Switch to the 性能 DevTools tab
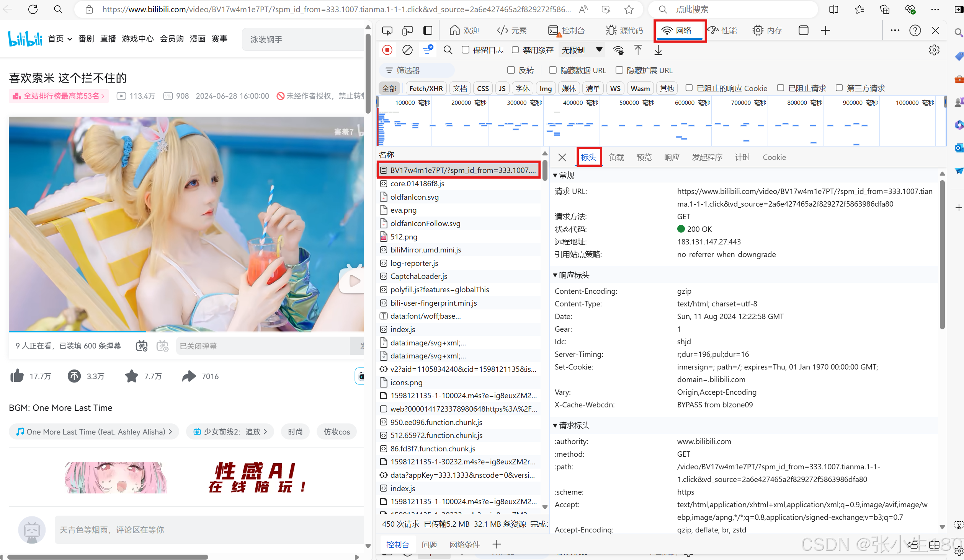The height and width of the screenshot is (560, 964). pos(722,31)
